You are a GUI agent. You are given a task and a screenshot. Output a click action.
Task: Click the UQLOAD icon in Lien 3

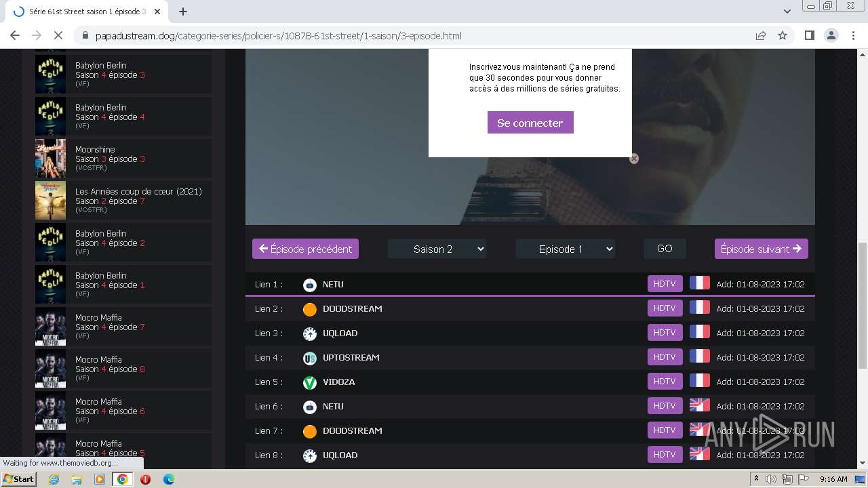(310, 333)
